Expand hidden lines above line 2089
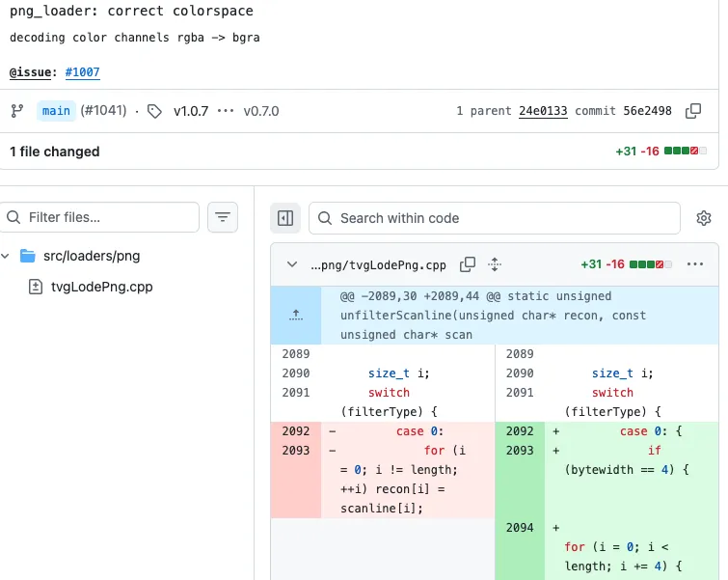Screen dimensions: 728x580 coord(296,316)
